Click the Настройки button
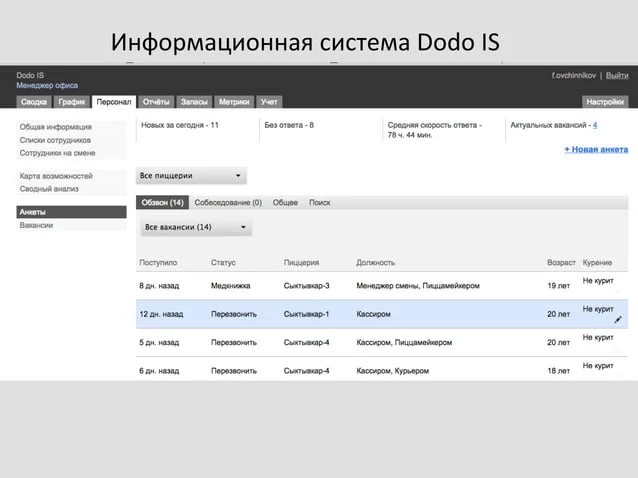The width and height of the screenshot is (638, 478). (605, 102)
